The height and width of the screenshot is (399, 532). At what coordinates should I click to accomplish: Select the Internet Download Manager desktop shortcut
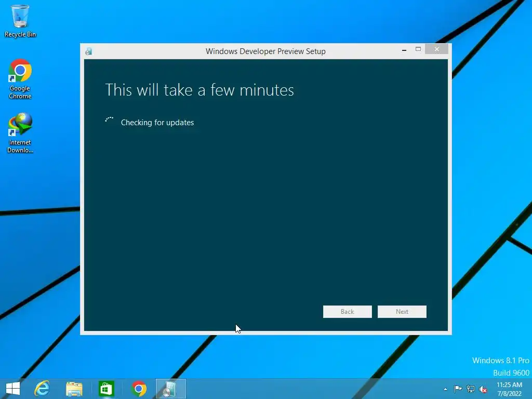pyautogui.click(x=20, y=133)
